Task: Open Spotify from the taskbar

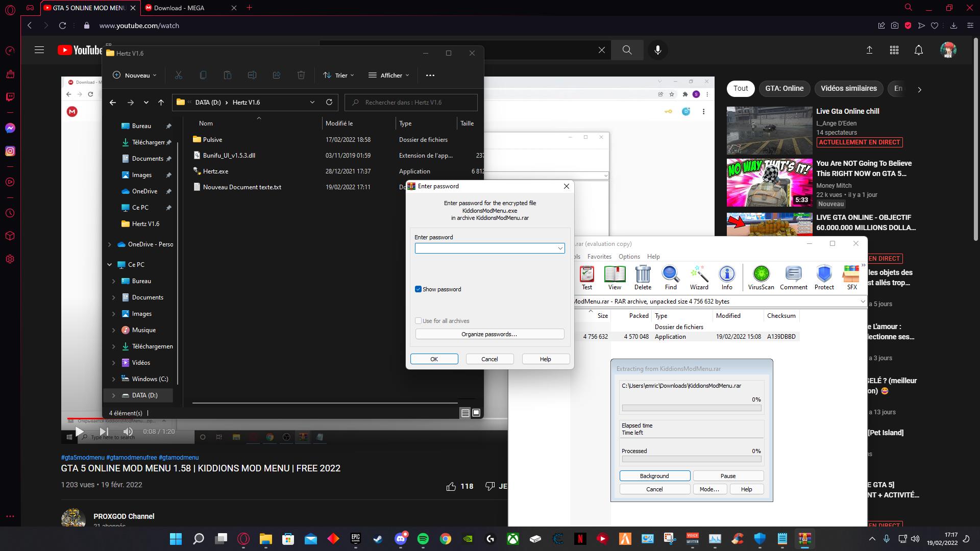Action: click(x=423, y=539)
